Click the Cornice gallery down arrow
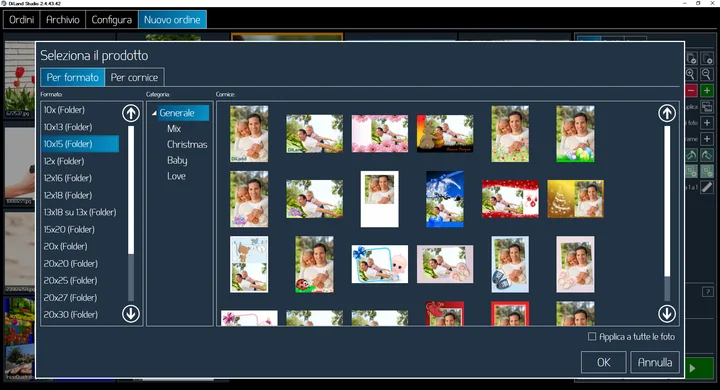The width and height of the screenshot is (720, 390). [x=667, y=314]
